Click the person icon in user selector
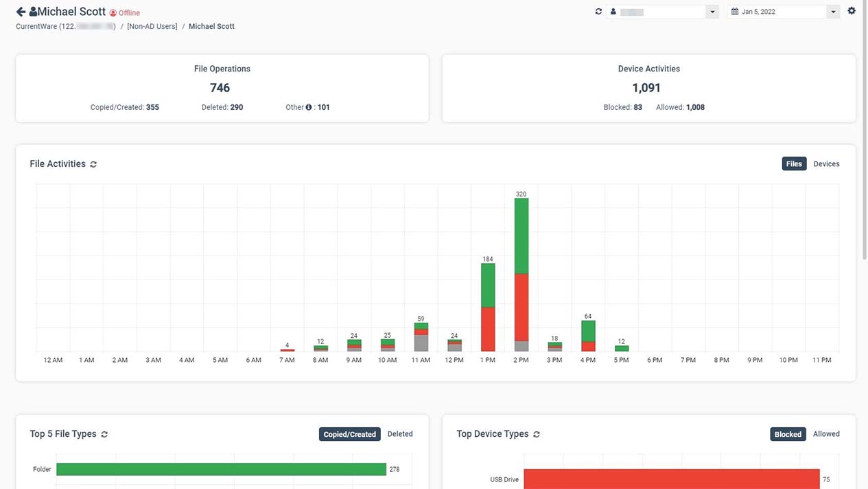868x489 pixels. [x=613, y=12]
